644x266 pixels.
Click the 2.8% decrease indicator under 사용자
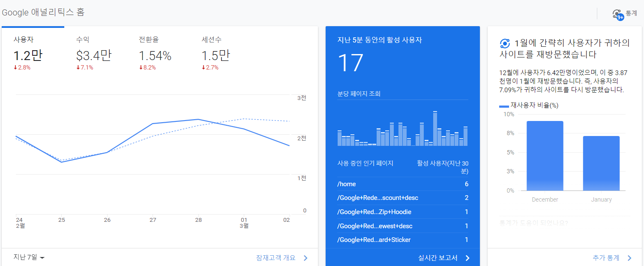coord(22,67)
